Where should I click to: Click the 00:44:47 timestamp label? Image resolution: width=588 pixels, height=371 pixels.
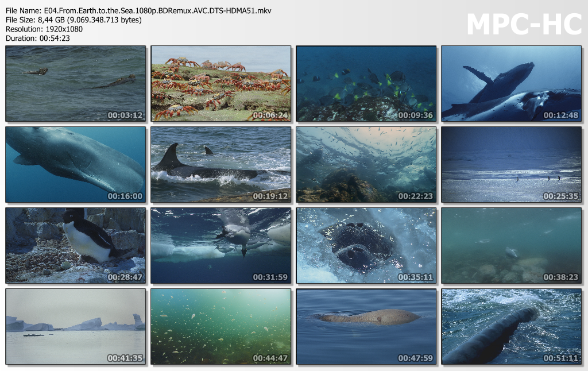pos(270,358)
